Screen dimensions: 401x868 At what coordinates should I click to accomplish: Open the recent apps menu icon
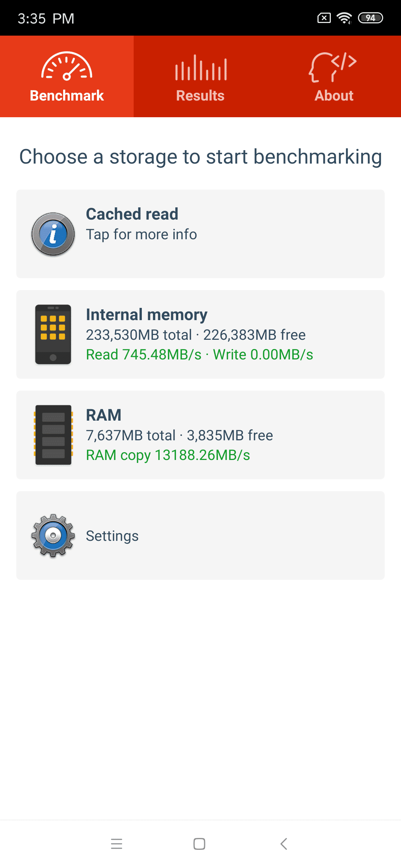click(117, 844)
